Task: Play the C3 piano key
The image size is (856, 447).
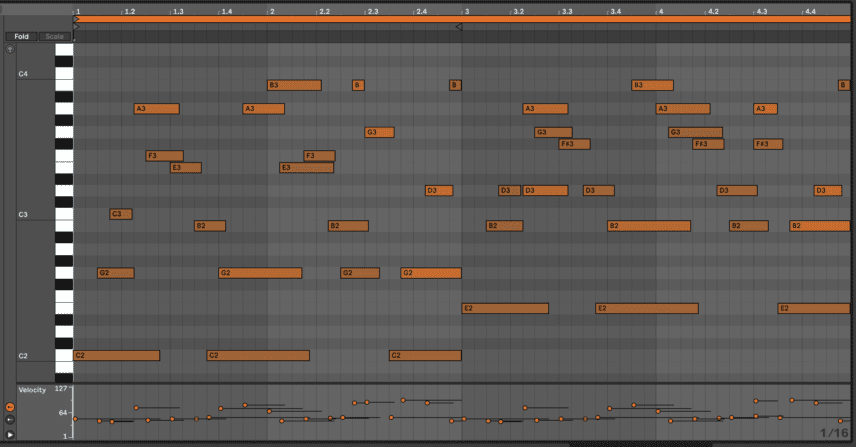Action: (x=64, y=214)
